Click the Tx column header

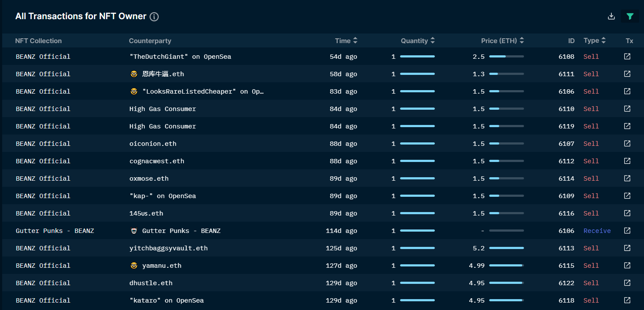(x=629, y=40)
